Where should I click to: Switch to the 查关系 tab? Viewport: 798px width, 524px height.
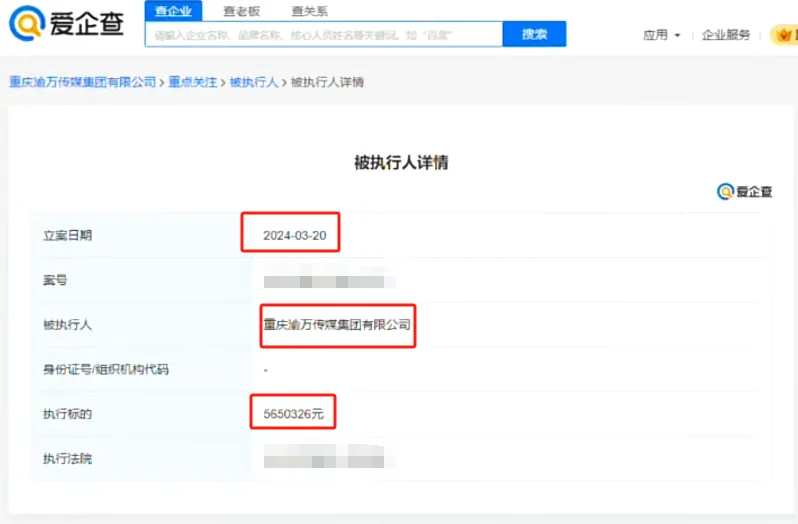[x=309, y=11]
